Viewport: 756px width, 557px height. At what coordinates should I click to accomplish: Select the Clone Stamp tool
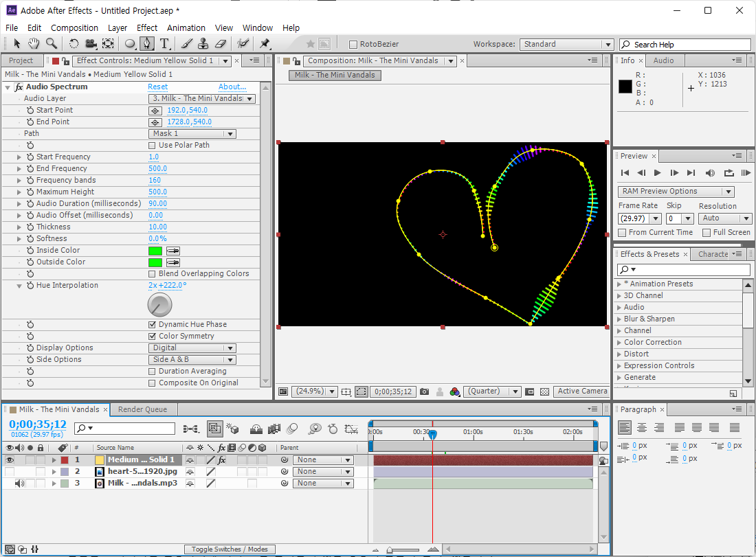point(203,44)
